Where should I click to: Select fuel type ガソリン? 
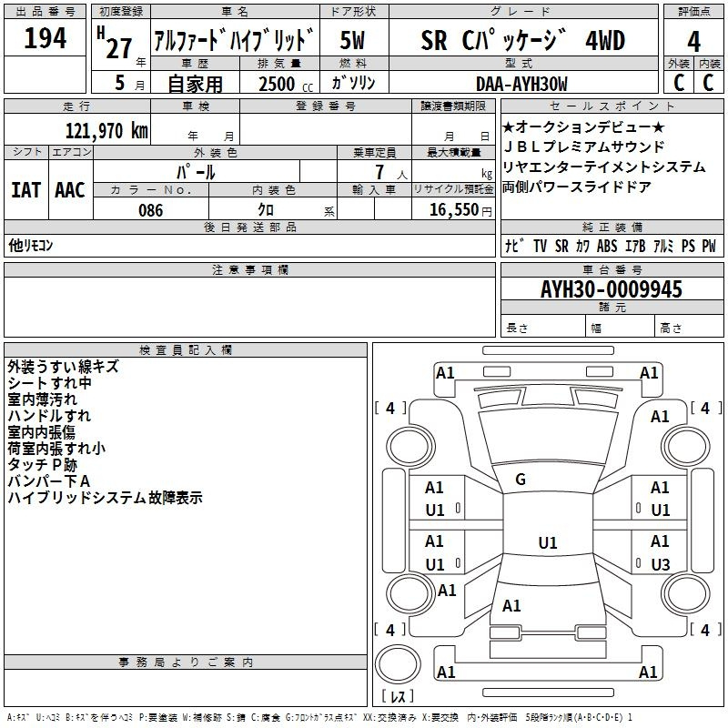tap(353, 83)
